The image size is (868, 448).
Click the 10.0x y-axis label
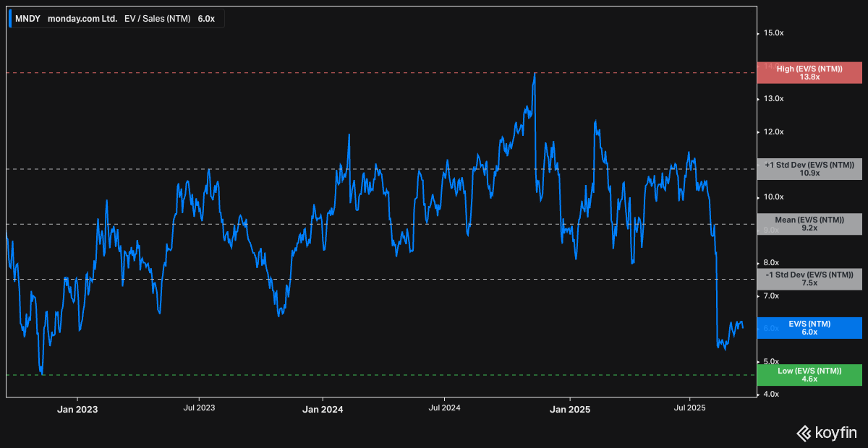click(x=774, y=197)
